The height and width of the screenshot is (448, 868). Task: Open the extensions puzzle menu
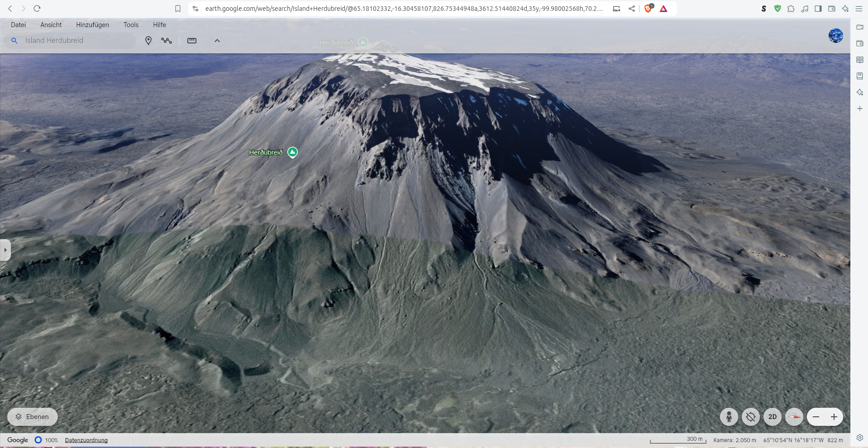pos(791,9)
